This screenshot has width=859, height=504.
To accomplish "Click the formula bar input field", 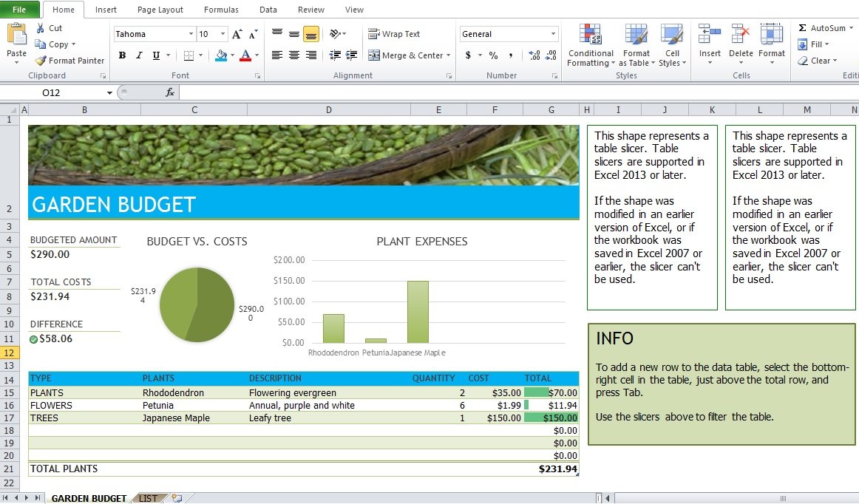I will tap(517, 92).
